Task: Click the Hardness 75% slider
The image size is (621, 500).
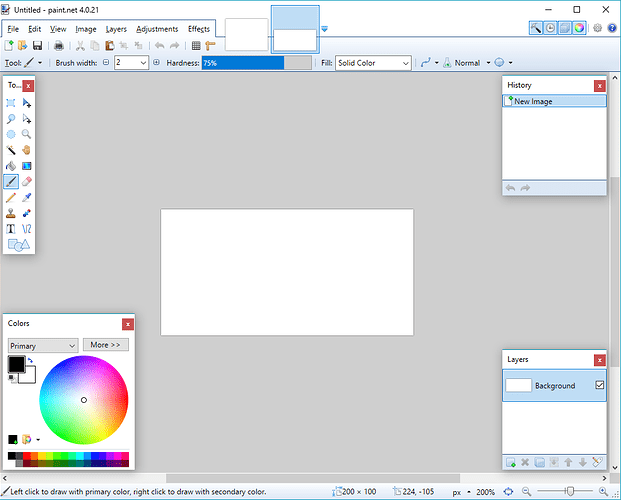Action: [x=257, y=63]
